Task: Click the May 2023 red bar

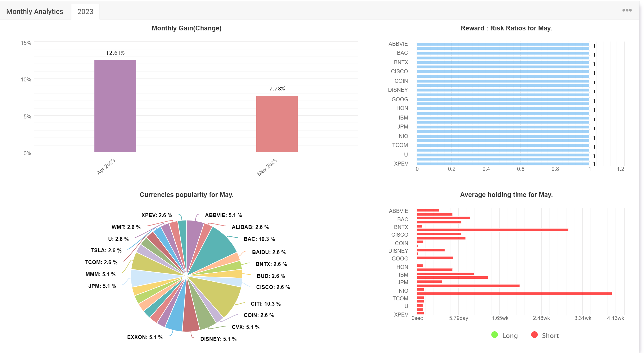Action: pos(277,124)
